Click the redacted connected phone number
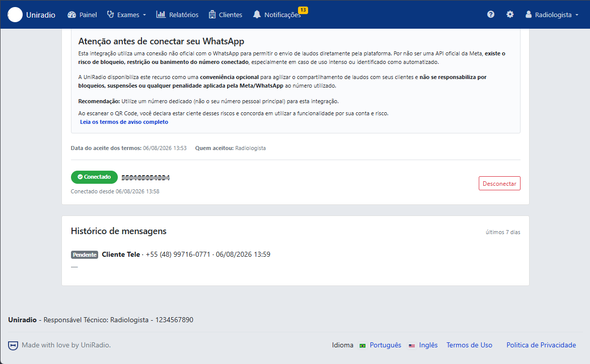Viewport: 590px width, 364px height. [x=145, y=178]
